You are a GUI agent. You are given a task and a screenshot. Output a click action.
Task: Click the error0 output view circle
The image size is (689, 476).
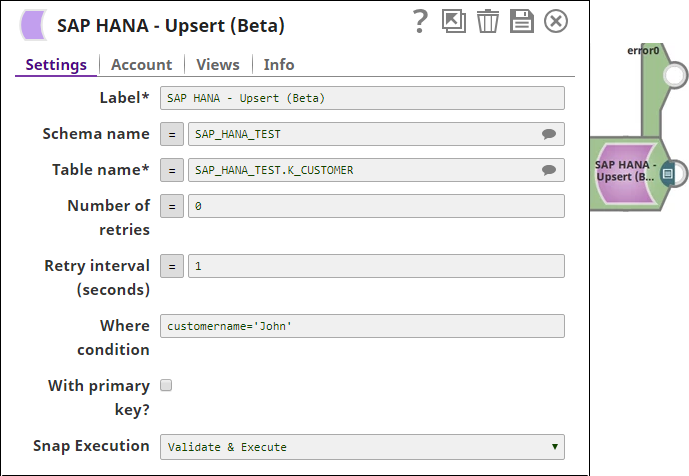(x=674, y=76)
